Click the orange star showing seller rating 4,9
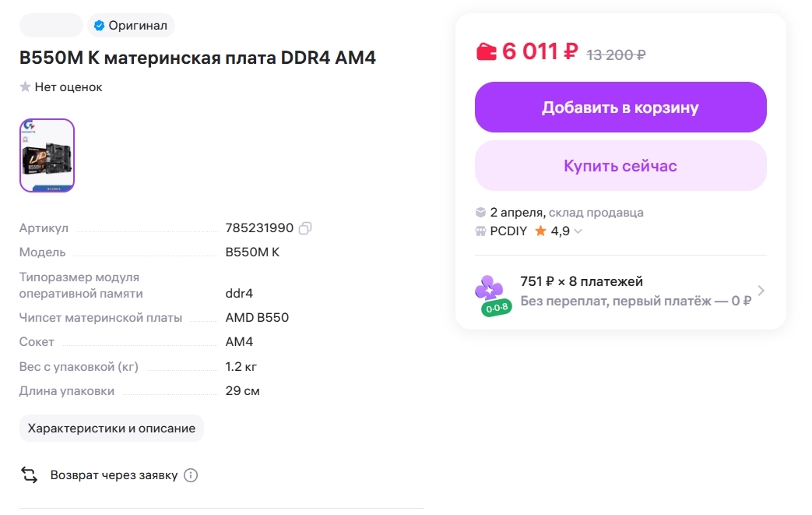Viewport: 812px width, 515px height. pyautogui.click(x=540, y=231)
